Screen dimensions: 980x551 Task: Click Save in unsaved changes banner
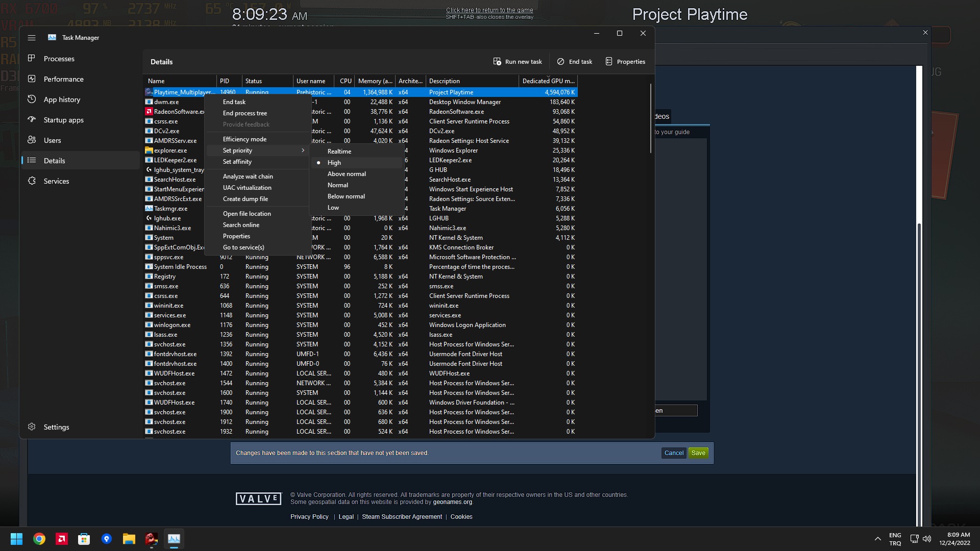click(x=698, y=453)
